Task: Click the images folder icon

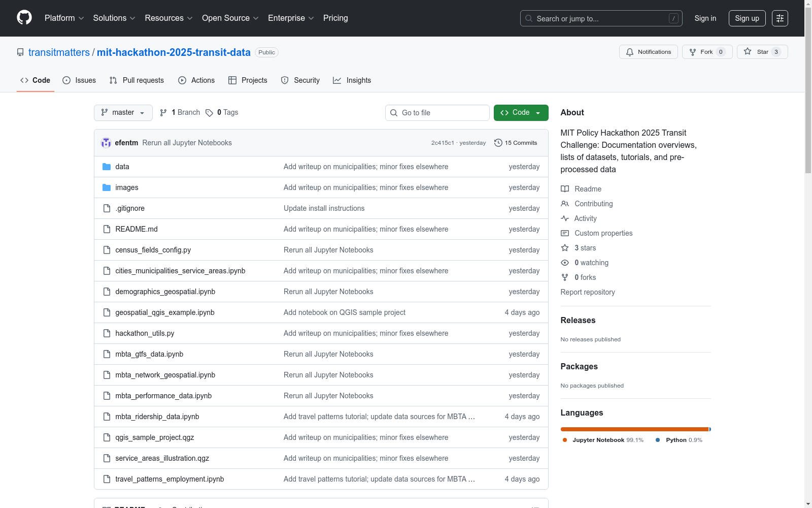Action: click(107, 187)
